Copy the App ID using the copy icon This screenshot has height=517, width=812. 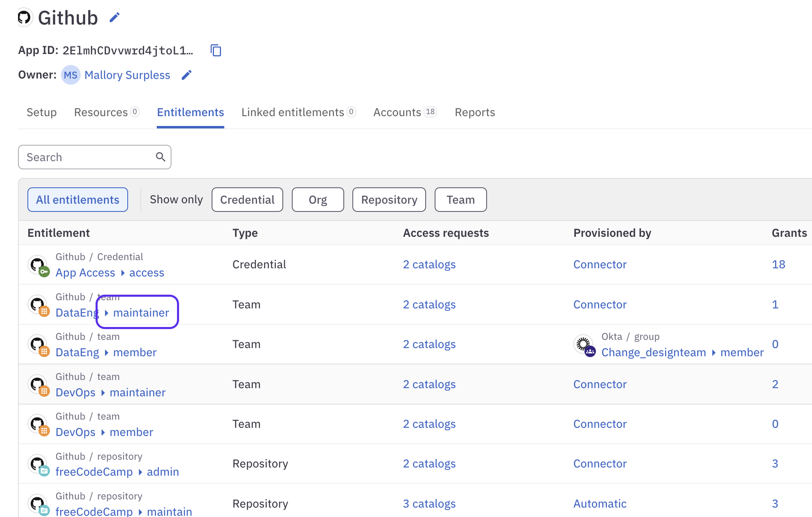pos(216,50)
